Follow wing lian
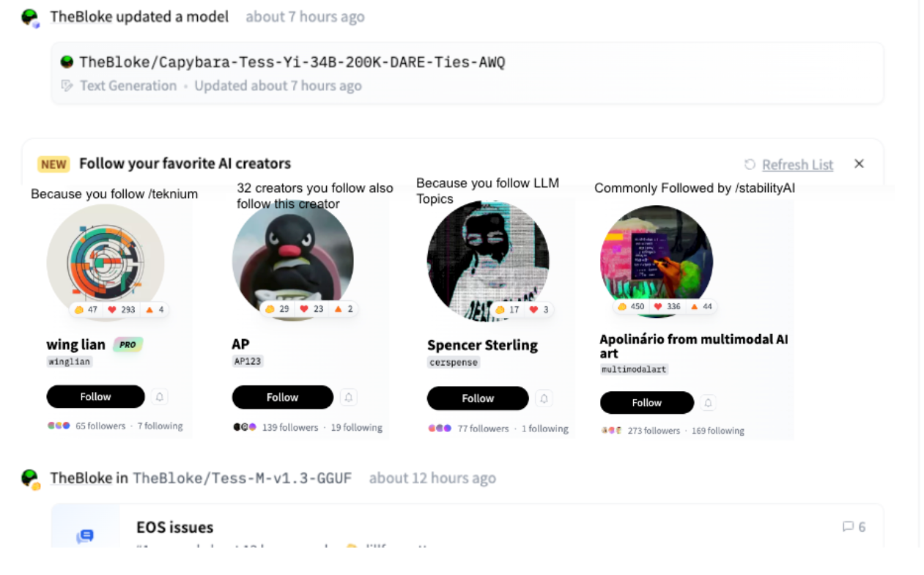 pos(95,397)
